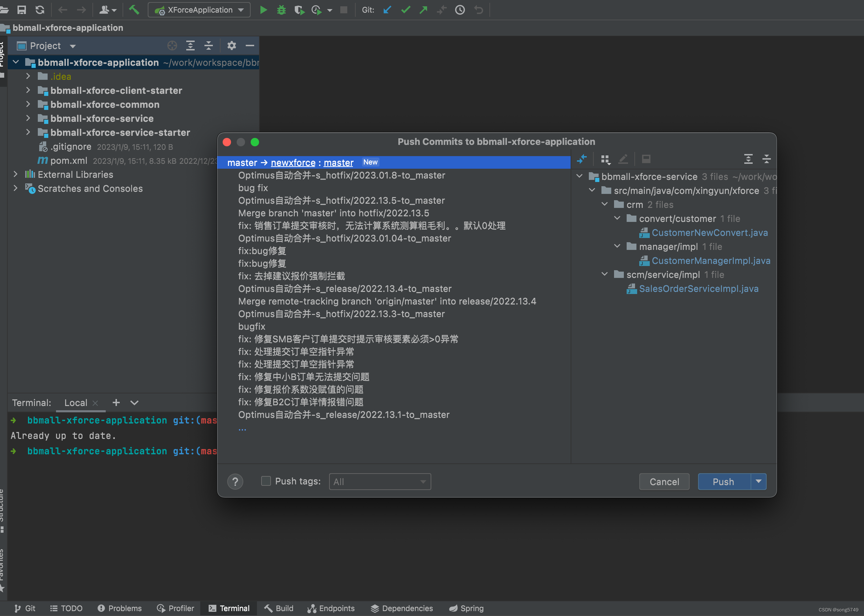
Task: Open Project panel settings gear
Action: [x=231, y=45]
